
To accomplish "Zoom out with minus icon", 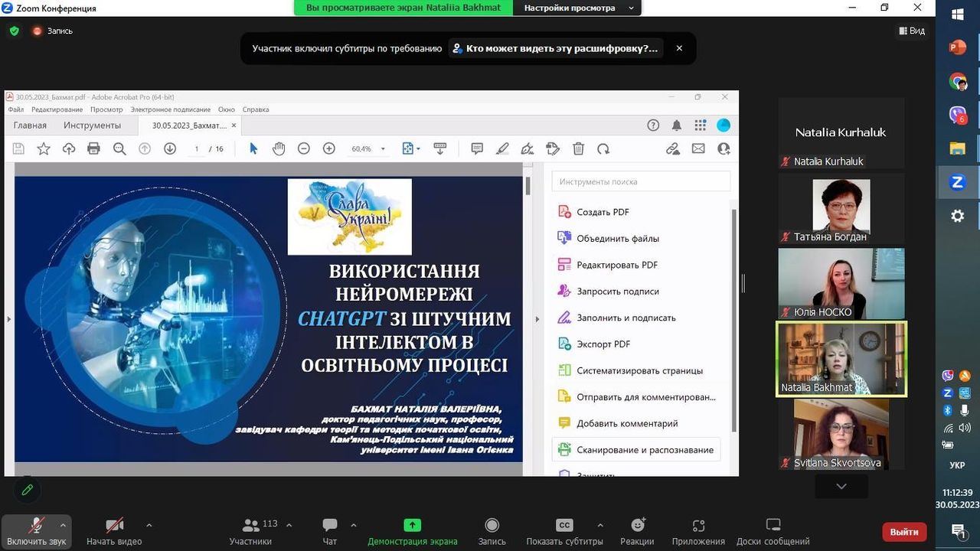I will (x=304, y=148).
